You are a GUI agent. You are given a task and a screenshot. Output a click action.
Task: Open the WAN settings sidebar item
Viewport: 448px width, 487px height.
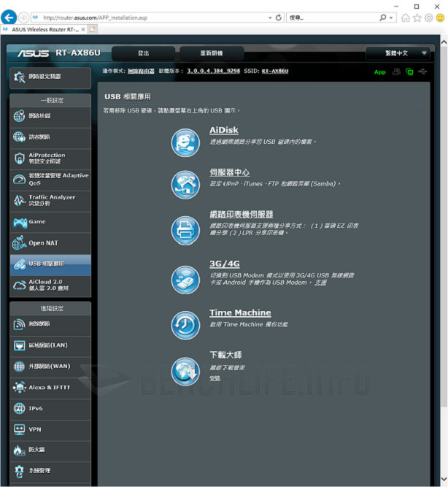50,367
